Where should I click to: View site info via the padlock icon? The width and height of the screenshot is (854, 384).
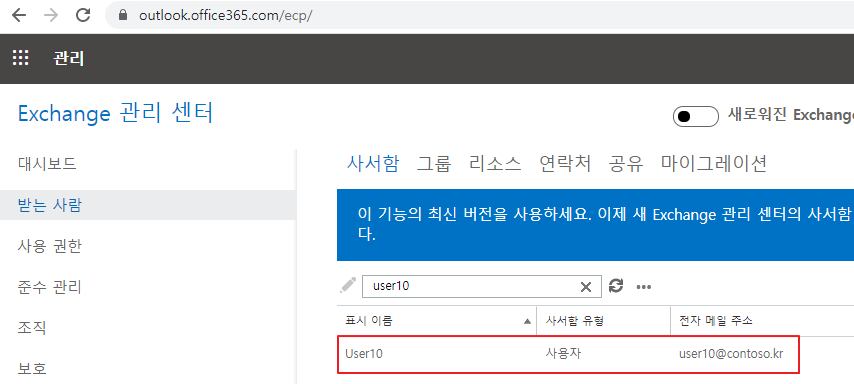pyautogui.click(x=123, y=15)
